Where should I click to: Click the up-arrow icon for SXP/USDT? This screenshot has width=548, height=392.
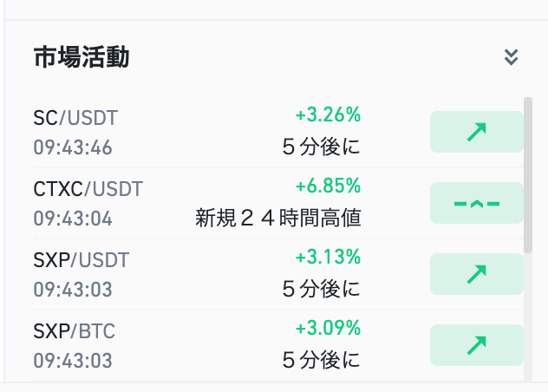[477, 274]
